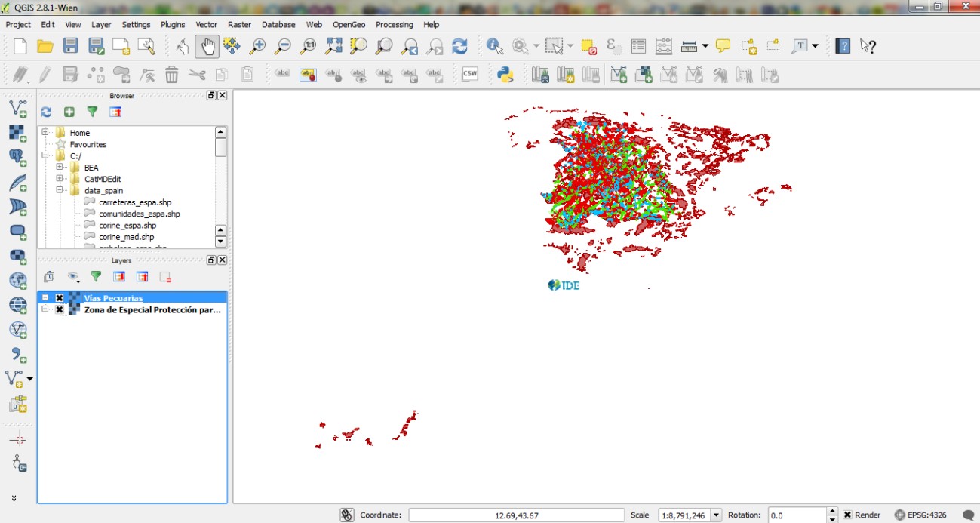Open the log messages speech bubble

[968, 515]
